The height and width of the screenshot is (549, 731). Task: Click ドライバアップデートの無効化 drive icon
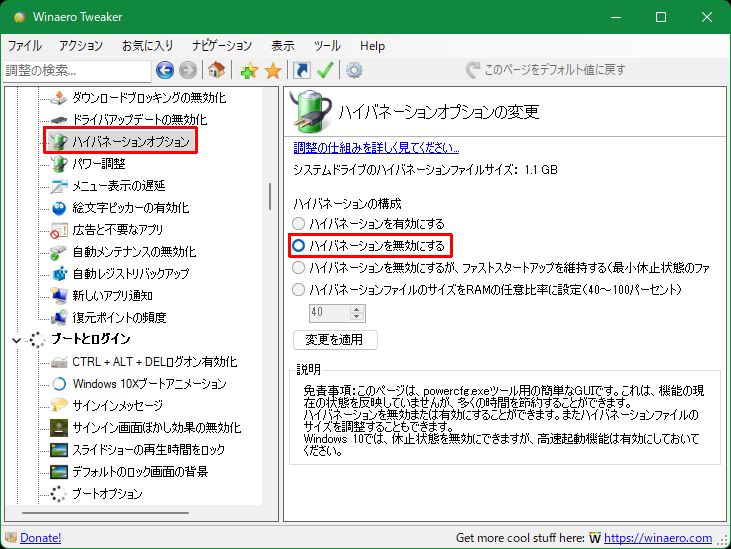[x=59, y=120]
